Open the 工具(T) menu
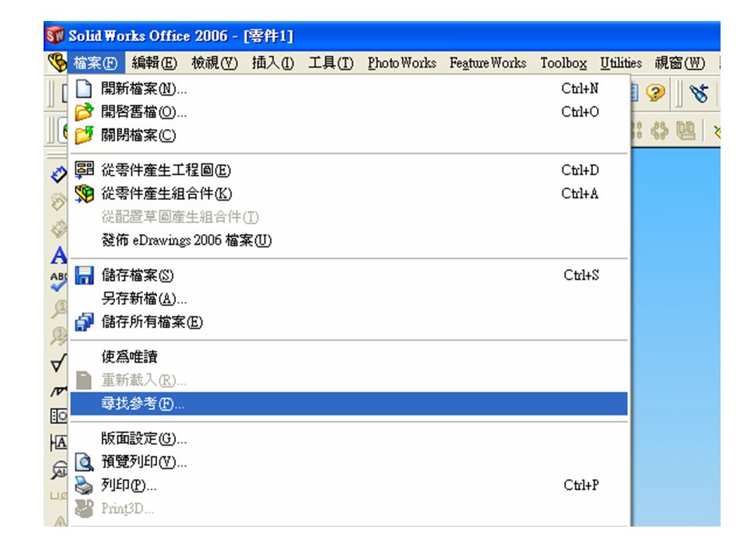Image resolution: width=747 pixels, height=560 pixels. coord(331,63)
